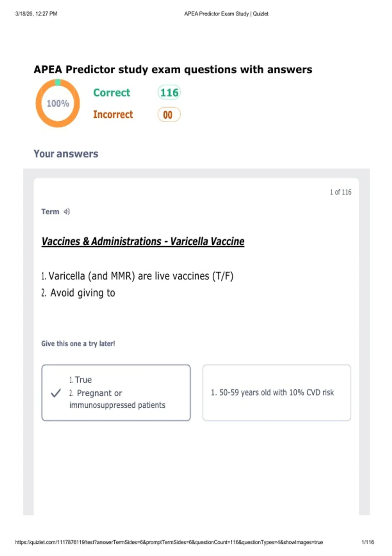Screen dimensions: 392x556
Task: Select the True / Pregnant or immunosuppressed answer
Action: click(116, 392)
